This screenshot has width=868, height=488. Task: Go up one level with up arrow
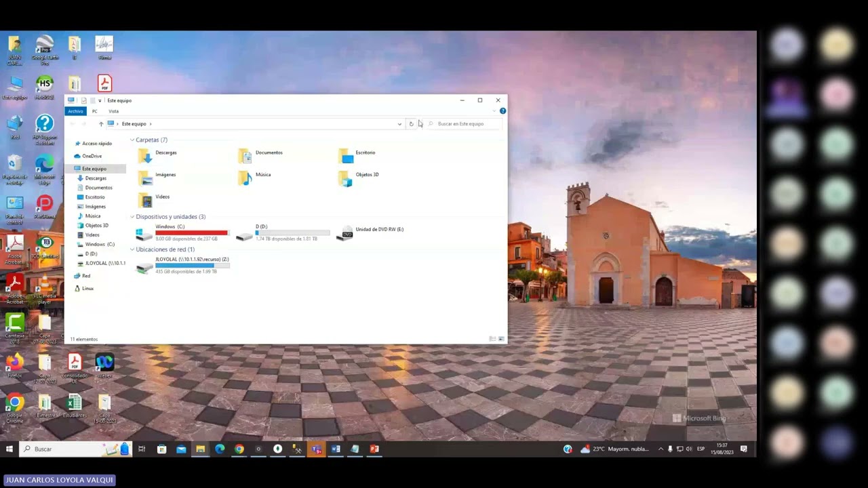(x=101, y=124)
